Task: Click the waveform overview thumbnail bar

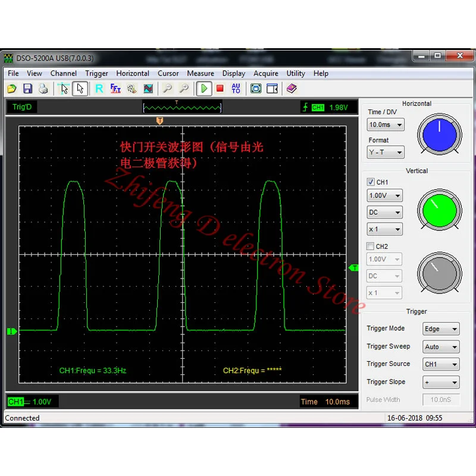Action: coord(182,107)
